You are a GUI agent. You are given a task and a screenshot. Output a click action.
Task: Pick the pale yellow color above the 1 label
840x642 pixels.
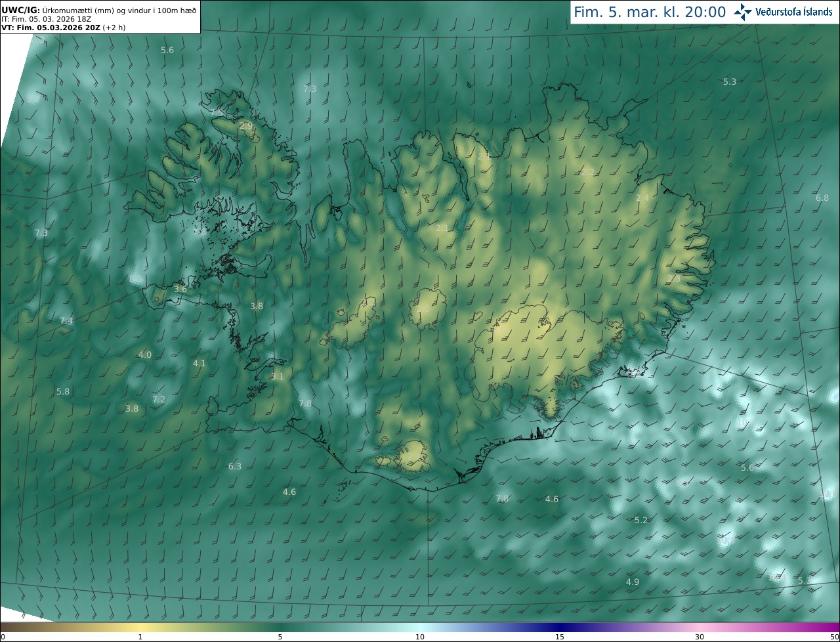140,627
